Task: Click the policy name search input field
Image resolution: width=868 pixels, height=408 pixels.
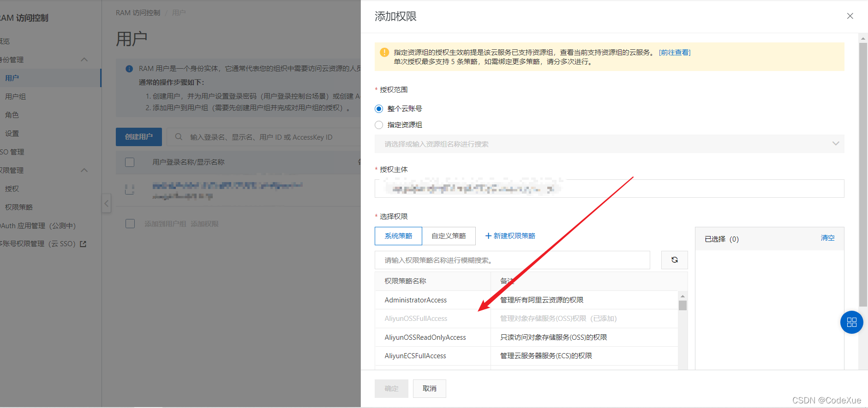Action: coord(512,260)
